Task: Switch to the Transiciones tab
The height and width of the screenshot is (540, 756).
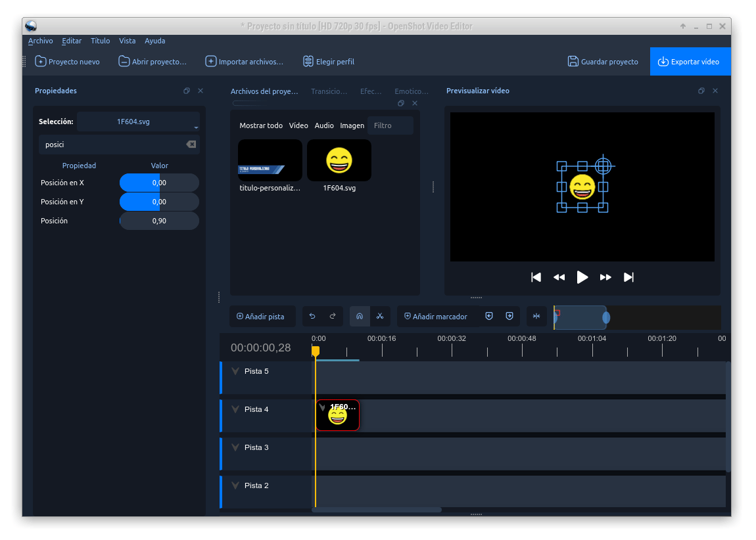Action: tap(329, 91)
